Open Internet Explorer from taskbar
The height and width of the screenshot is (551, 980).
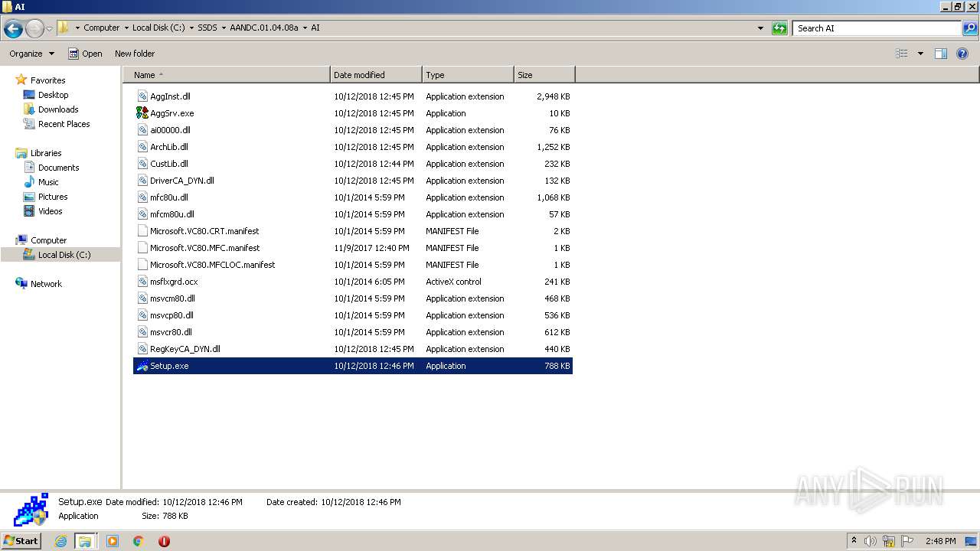pos(60,541)
